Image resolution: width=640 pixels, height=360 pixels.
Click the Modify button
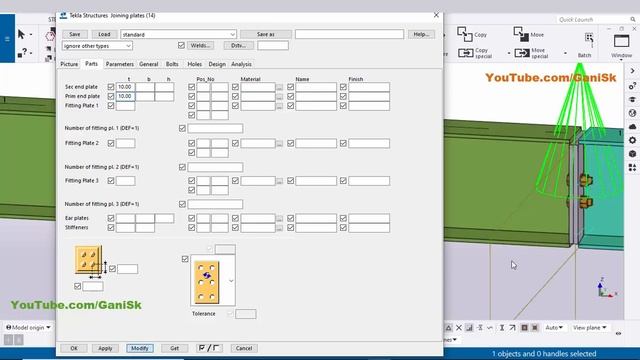click(x=140, y=348)
